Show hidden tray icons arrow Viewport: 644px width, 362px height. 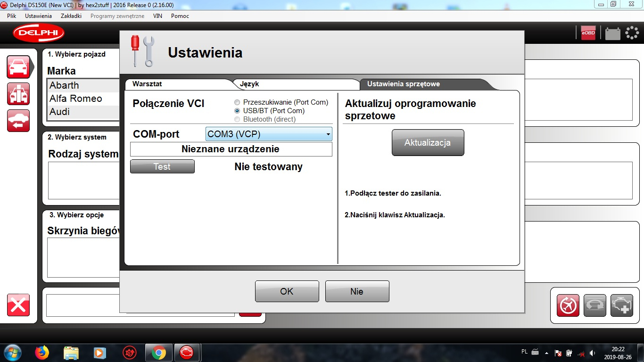coord(547,353)
